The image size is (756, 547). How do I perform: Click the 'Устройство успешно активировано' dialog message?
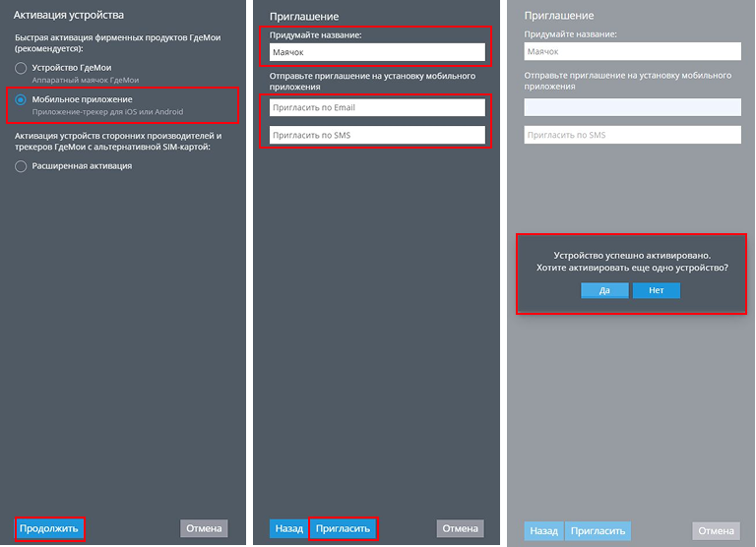(631, 254)
